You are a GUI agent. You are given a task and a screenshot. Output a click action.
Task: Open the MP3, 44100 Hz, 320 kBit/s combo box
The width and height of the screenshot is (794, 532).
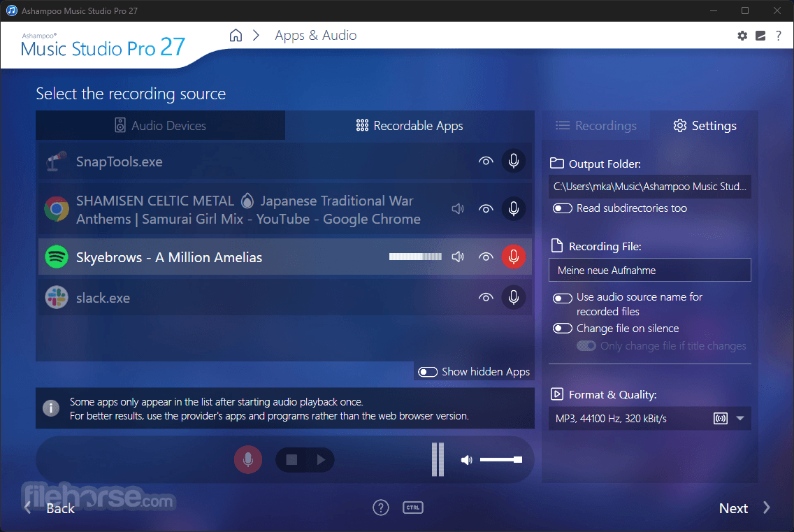(650, 419)
